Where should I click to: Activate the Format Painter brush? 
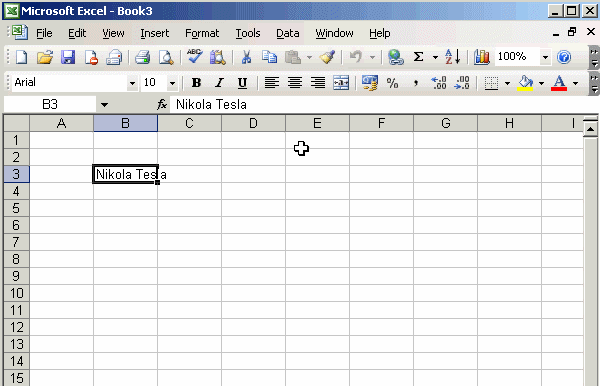point(327,57)
